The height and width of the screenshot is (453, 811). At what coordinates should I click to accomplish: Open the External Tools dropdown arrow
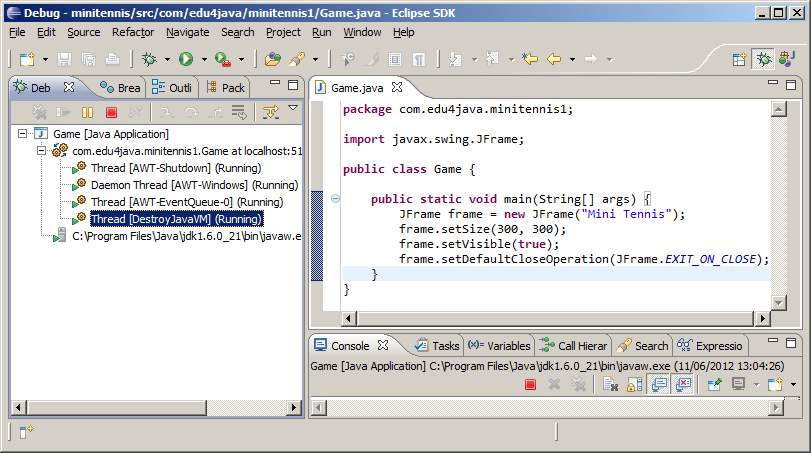pos(241,59)
